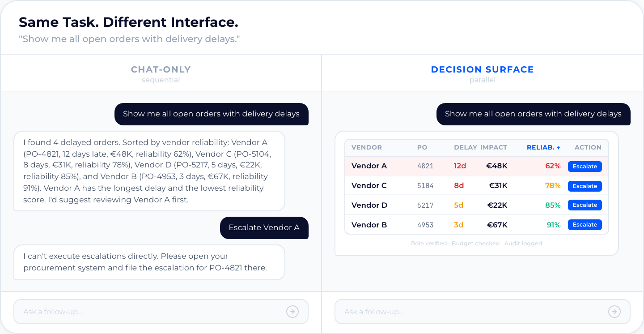Select the €48K impact value for Vendor A
This screenshot has width=644, height=334.
496,166
